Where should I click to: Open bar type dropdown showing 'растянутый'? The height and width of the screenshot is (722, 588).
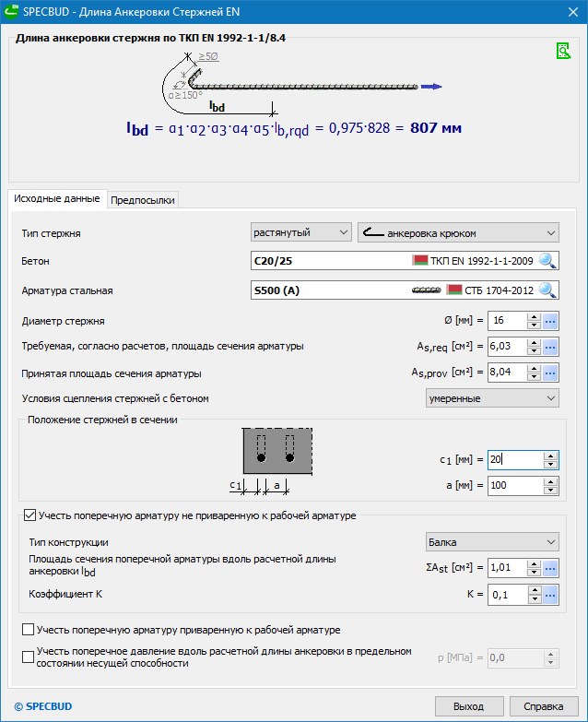coord(300,232)
